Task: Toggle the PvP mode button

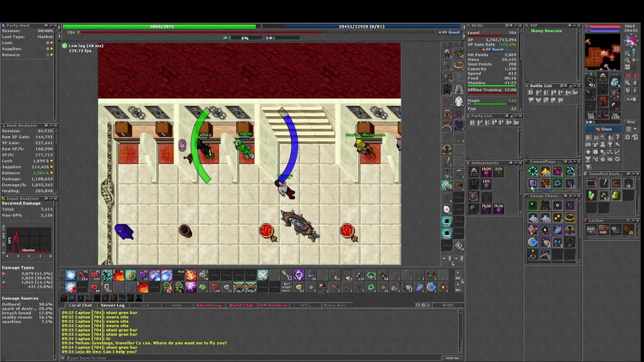Action: [x=631, y=99]
